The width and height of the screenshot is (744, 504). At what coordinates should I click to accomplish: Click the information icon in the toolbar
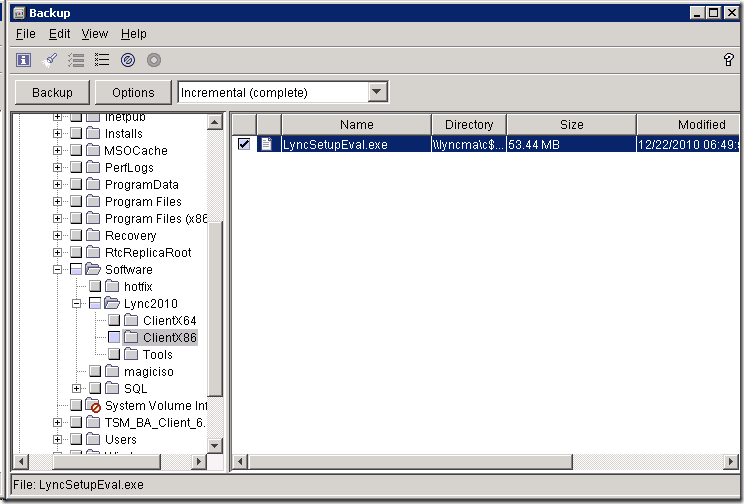pyautogui.click(x=23, y=60)
